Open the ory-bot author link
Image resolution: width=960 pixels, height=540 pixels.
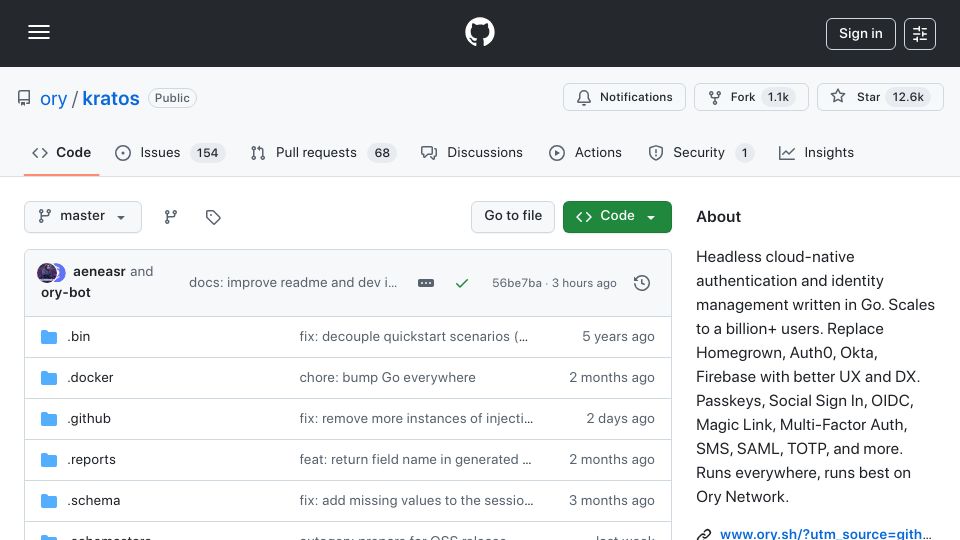[x=66, y=293]
